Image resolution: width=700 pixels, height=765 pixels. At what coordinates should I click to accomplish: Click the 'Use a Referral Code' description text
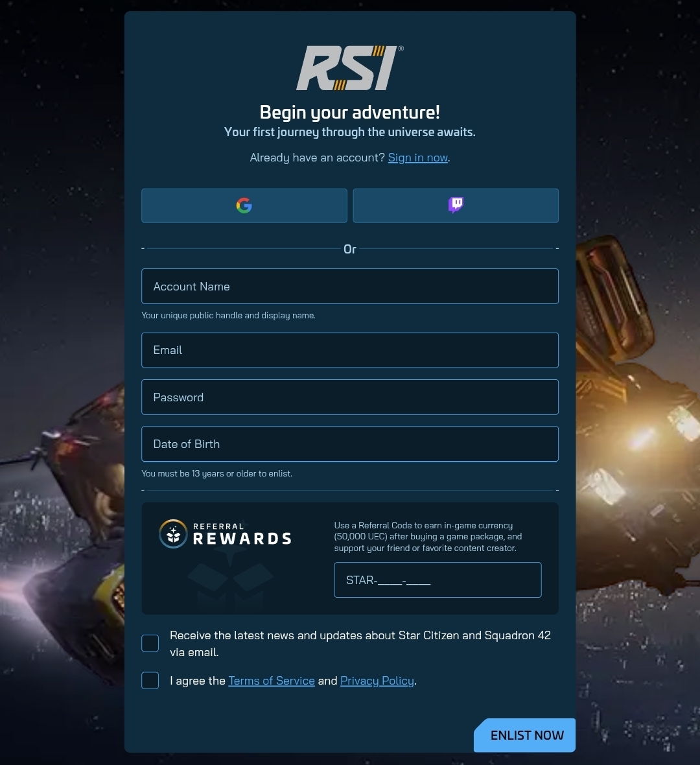(x=428, y=537)
